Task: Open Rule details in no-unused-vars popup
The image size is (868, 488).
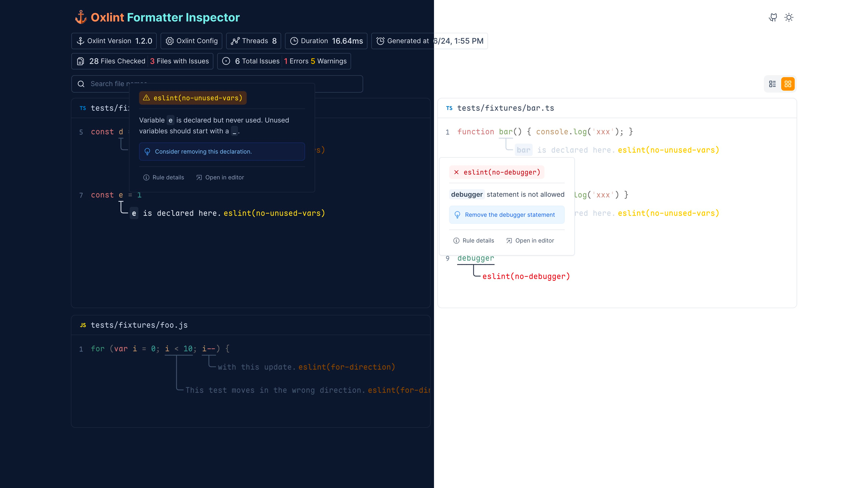Action: tap(164, 178)
